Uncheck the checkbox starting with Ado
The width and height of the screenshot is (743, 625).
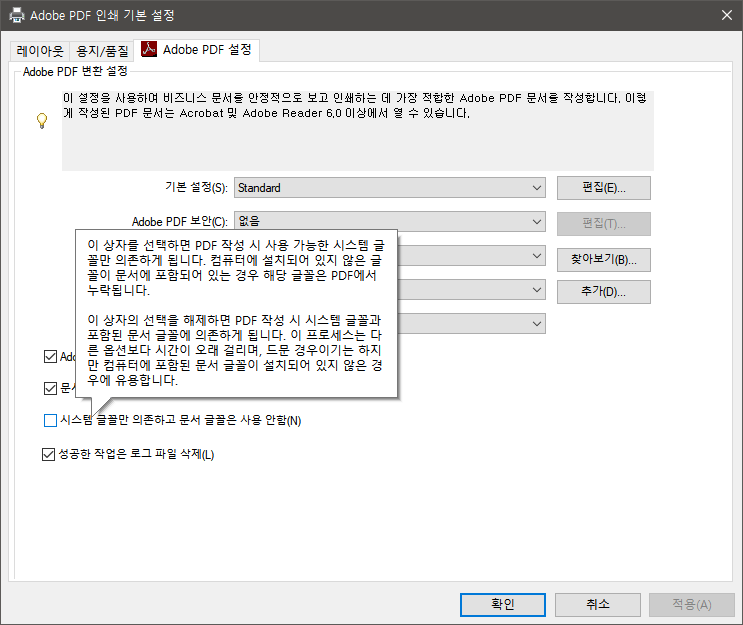50,356
